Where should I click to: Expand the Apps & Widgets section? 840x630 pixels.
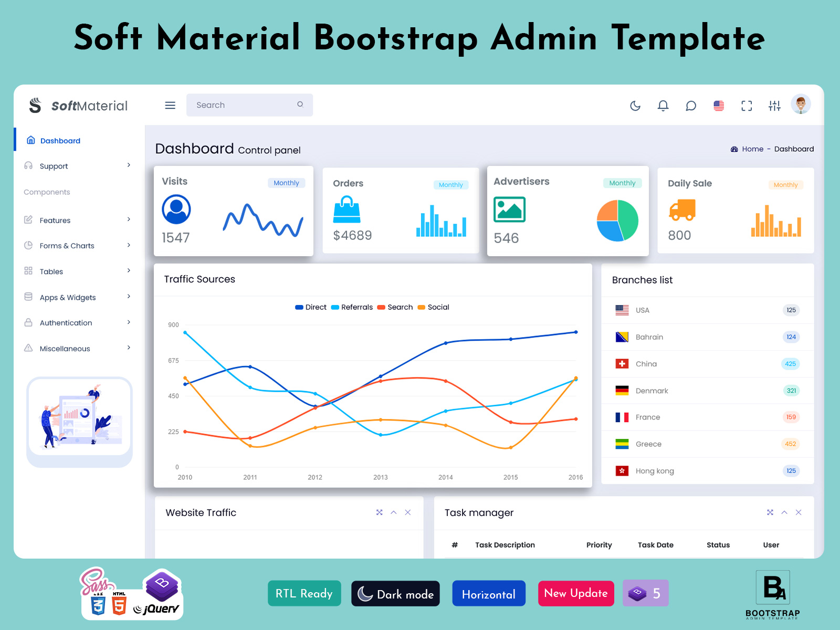pos(67,297)
